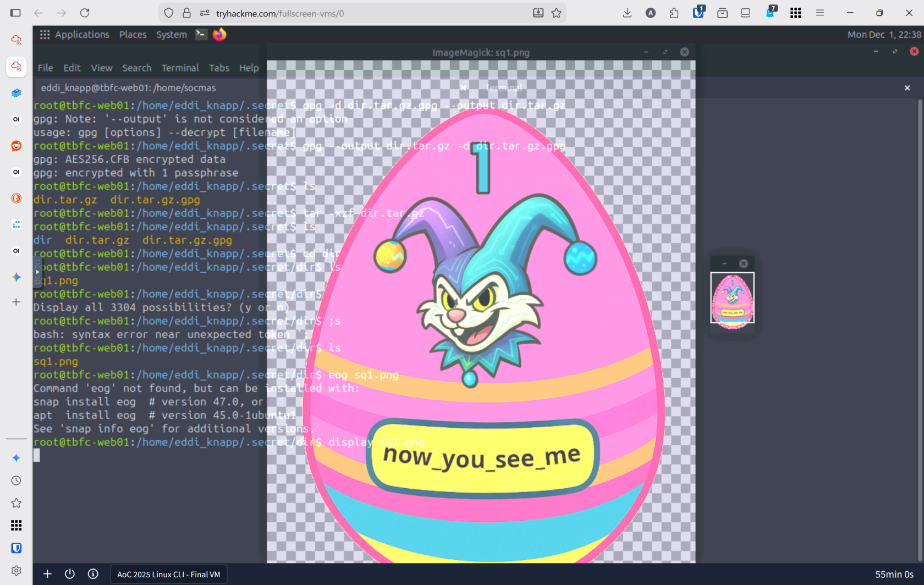
Task: Launch Firefox from the VM top panel
Action: [x=219, y=35]
